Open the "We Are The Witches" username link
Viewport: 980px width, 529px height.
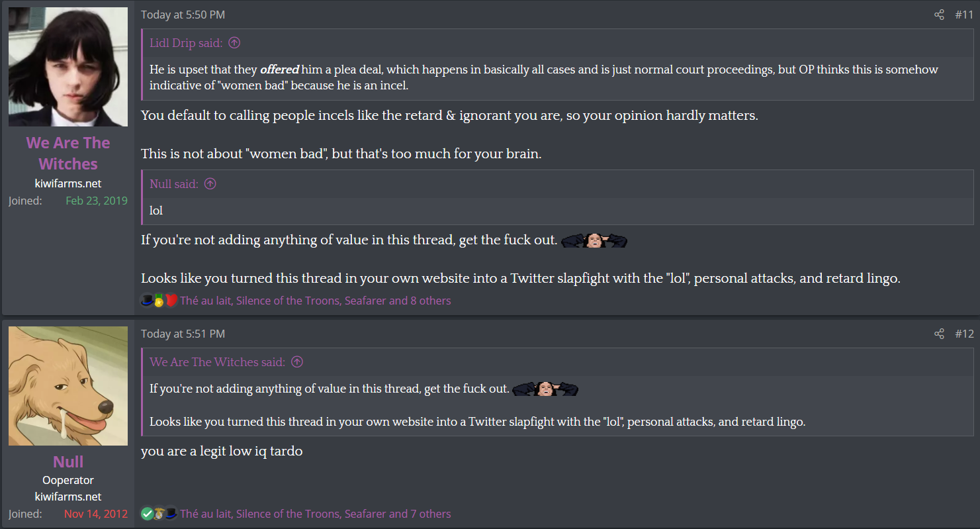tap(68, 153)
